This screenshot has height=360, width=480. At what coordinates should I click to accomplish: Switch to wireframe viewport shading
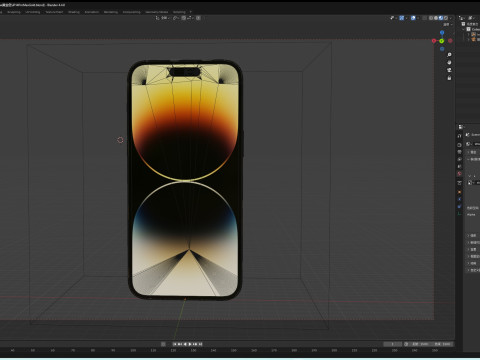(431, 18)
